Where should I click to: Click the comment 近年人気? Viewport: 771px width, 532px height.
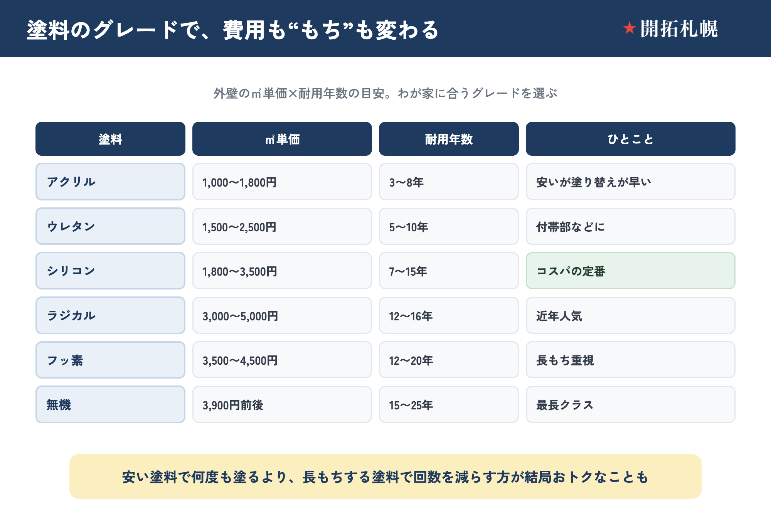coord(631,315)
